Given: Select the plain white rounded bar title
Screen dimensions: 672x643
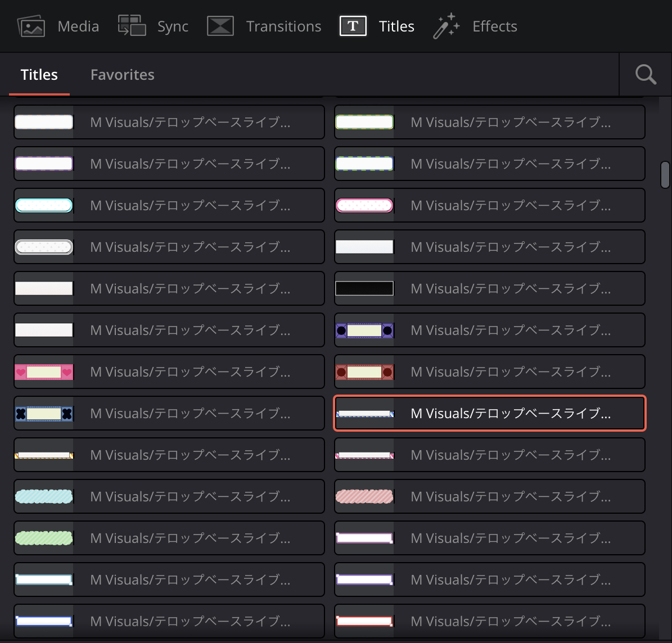Looking at the screenshot, I should point(169,122).
